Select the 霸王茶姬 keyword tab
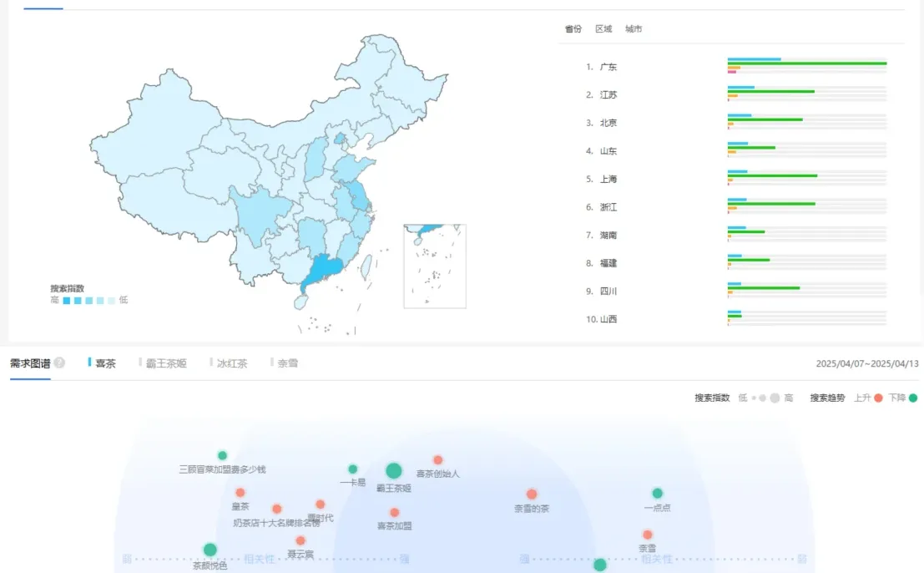This screenshot has height=573, width=924. click(x=163, y=363)
